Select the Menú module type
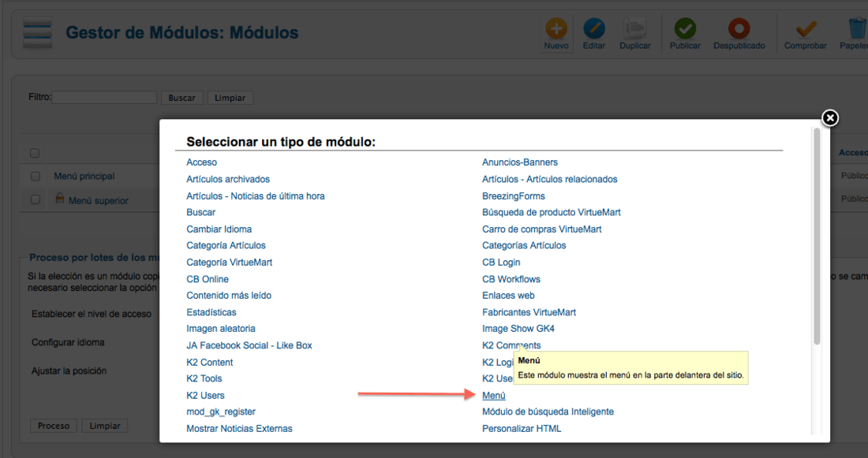The width and height of the screenshot is (868, 458). tap(494, 396)
